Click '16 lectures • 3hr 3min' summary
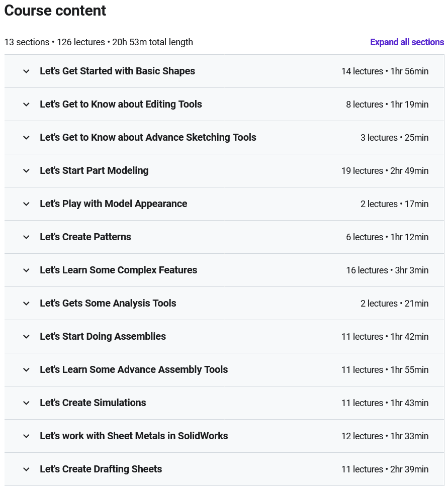 [x=387, y=270]
